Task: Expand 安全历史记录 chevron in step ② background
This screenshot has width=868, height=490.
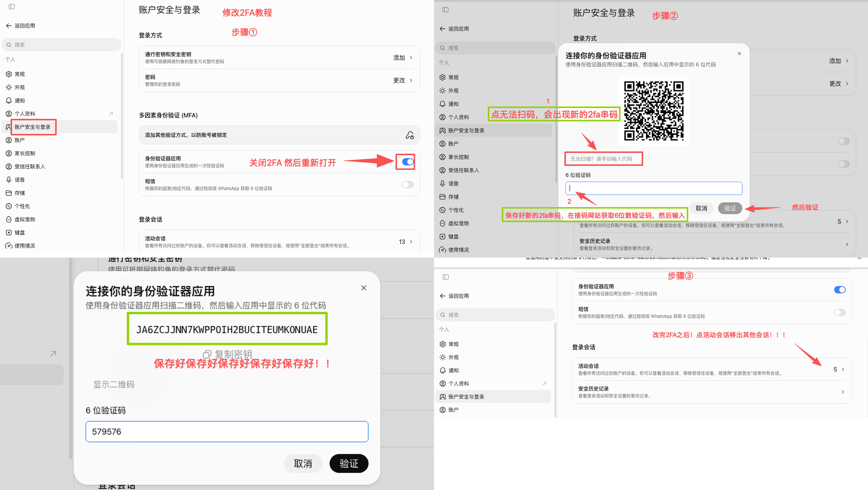Action: (847, 244)
